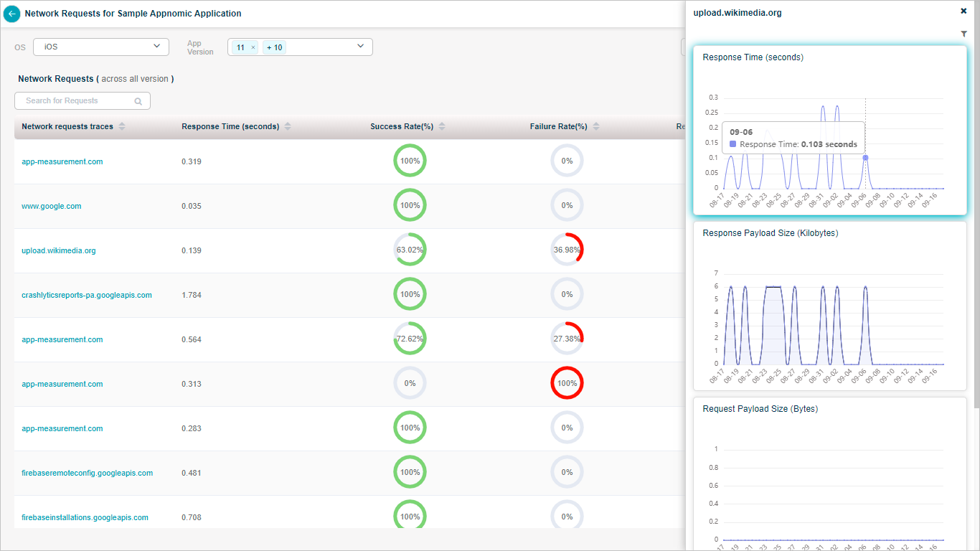Click the firebaseremoteconfig 100% success gauge
The width and height of the screenshot is (980, 551).
410,472
